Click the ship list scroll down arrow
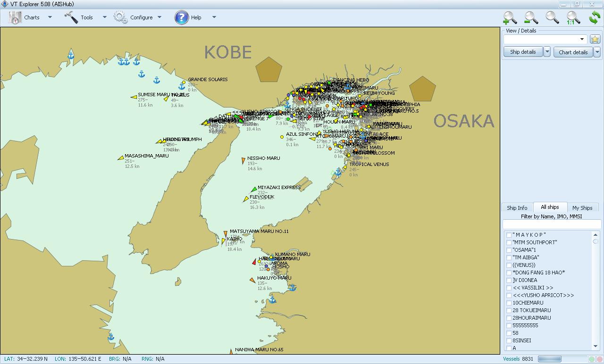This screenshot has height=364, width=604. (596, 347)
